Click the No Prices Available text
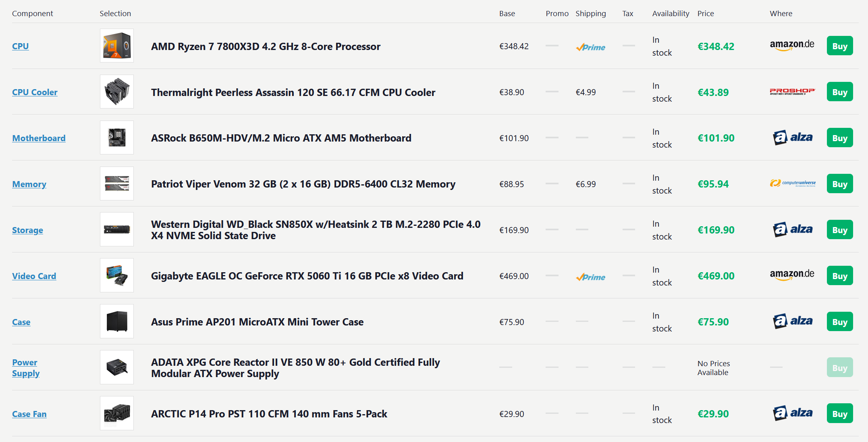Viewport: 868px width, 442px height. coord(714,368)
